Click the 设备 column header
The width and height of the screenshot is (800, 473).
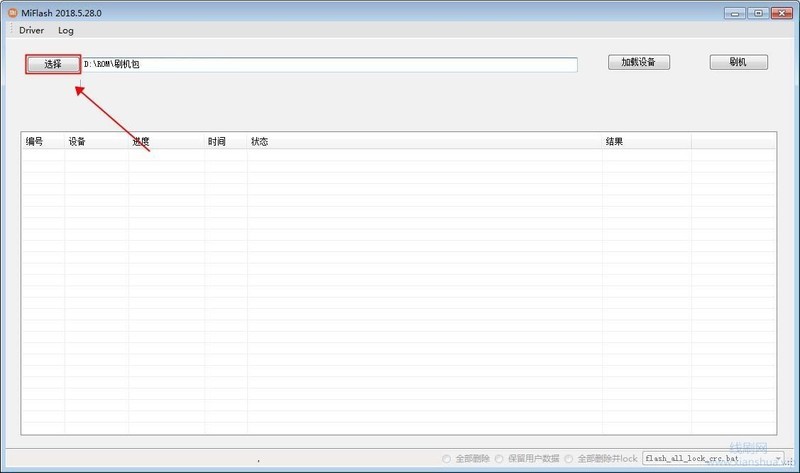pyautogui.click(x=96, y=141)
